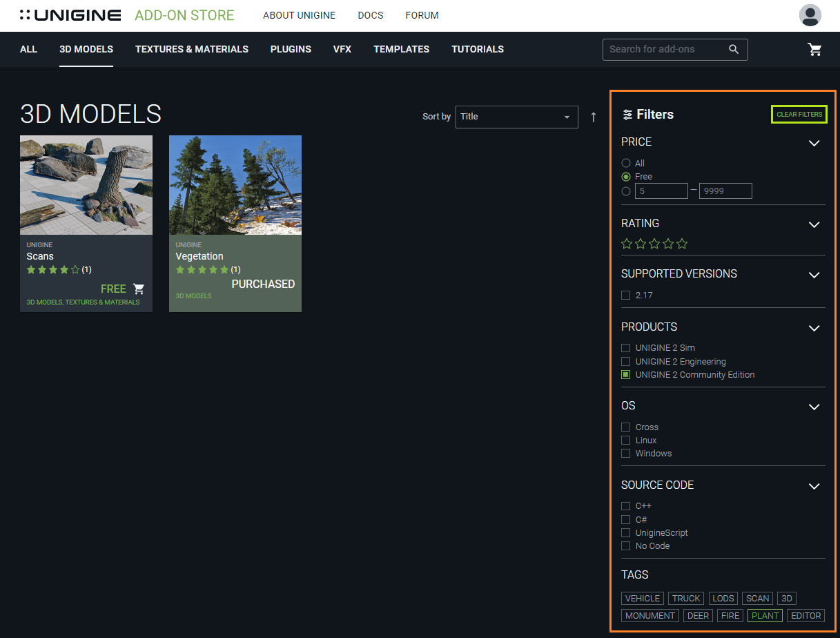The width and height of the screenshot is (840, 638).
Task: Open the TUTORIALS category tab
Action: (x=478, y=49)
